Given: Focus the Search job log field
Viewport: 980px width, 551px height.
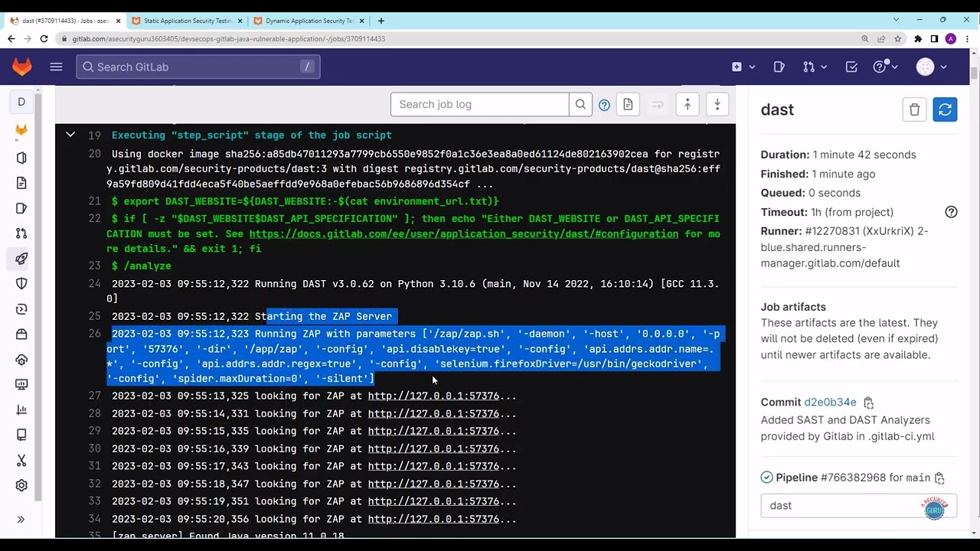Looking at the screenshot, I should click(480, 105).
